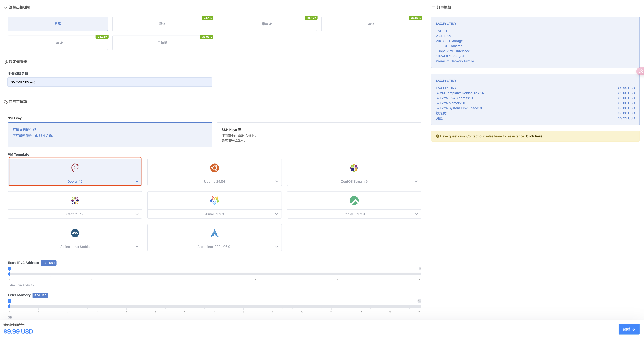Choose the 年繳 annual billing cycle
Screen dimensions: 644x338
[371, 24]
